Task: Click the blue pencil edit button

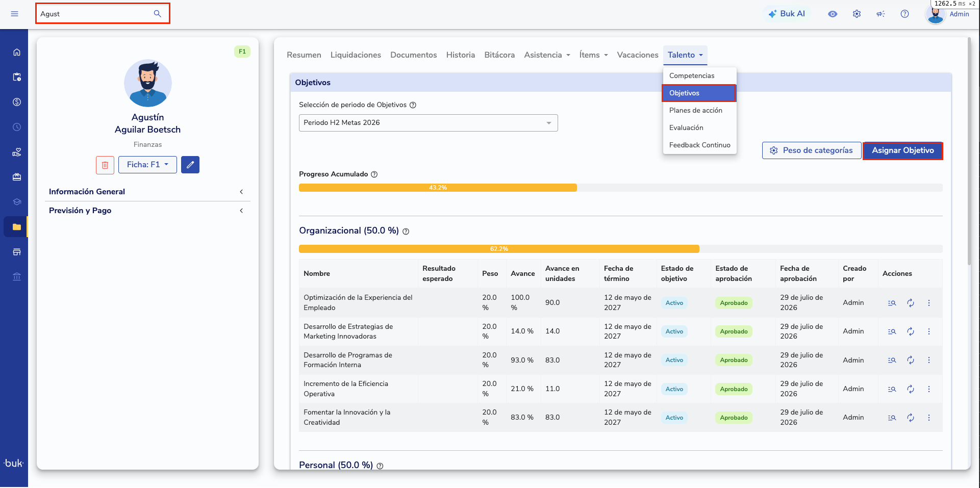Action: pyautogui.click(x=190, y=165)
